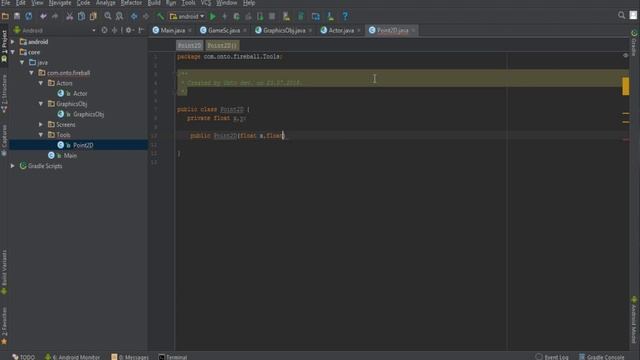Open the File menu
640x360 pixels.
6,3
